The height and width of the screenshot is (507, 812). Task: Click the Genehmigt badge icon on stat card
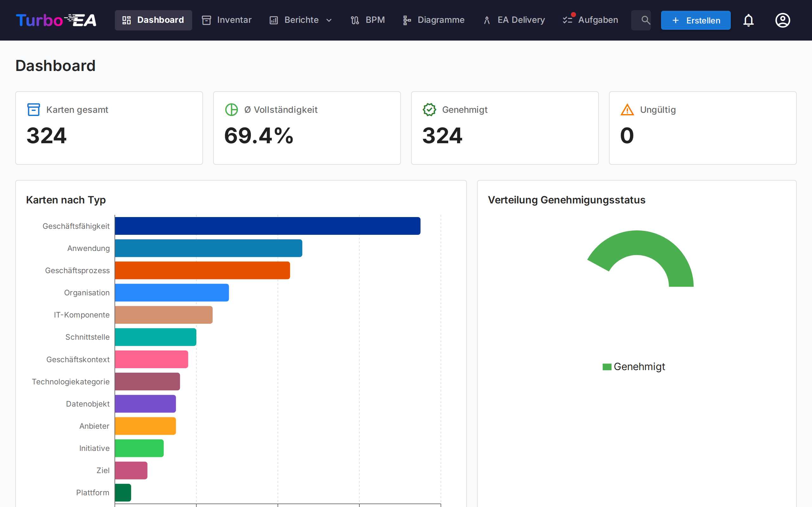click(x=429, y=109)
